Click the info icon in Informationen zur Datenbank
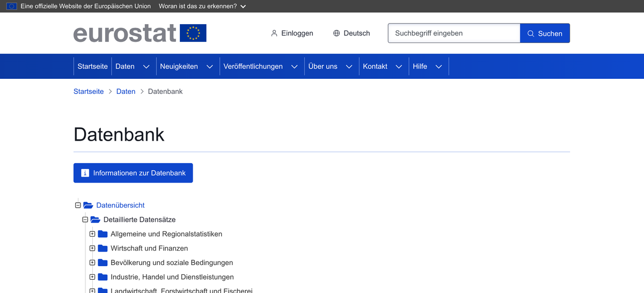 pos(85,173)
